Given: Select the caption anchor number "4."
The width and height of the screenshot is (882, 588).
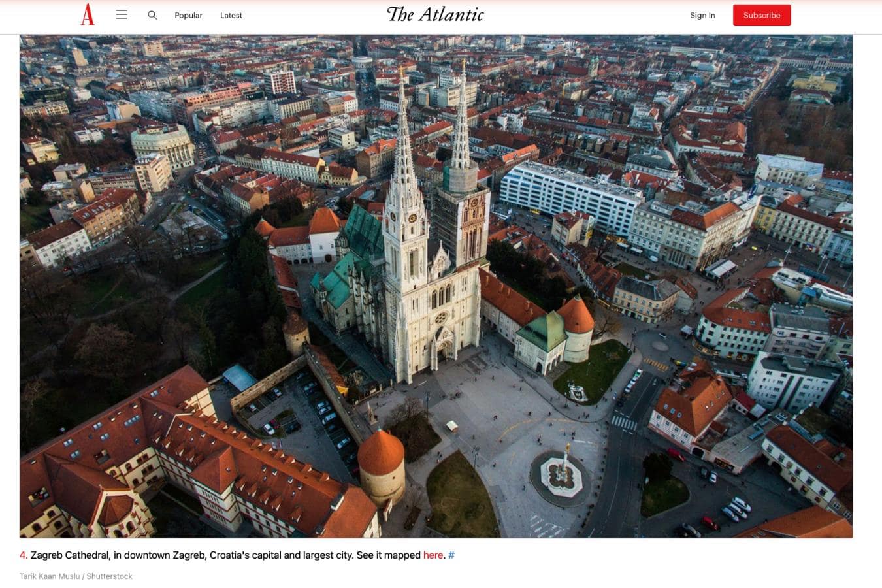Looking at the screenshot, I should pos(23,555).
